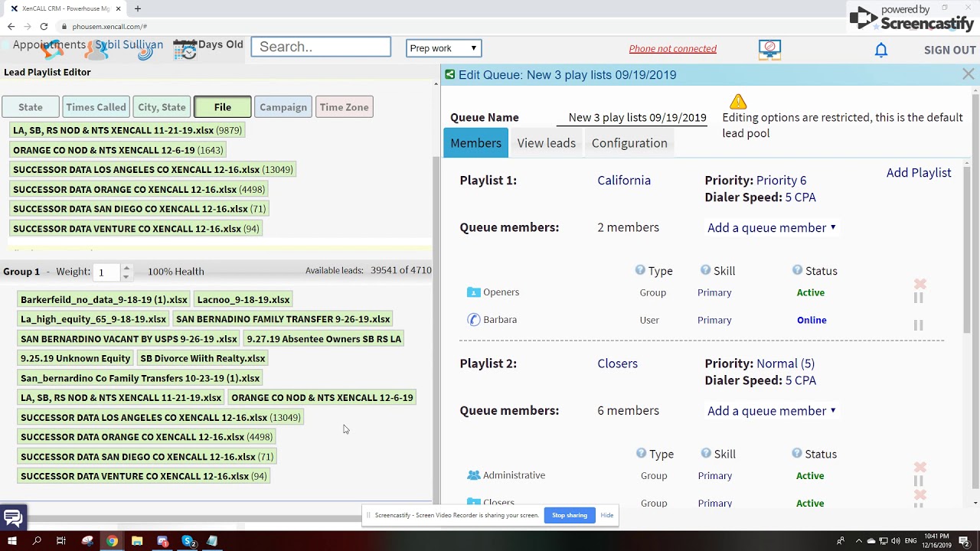This screenshot has width=980, height=551.
Task: Hide the Screencastify sharing bar
Action: (607, 515)
